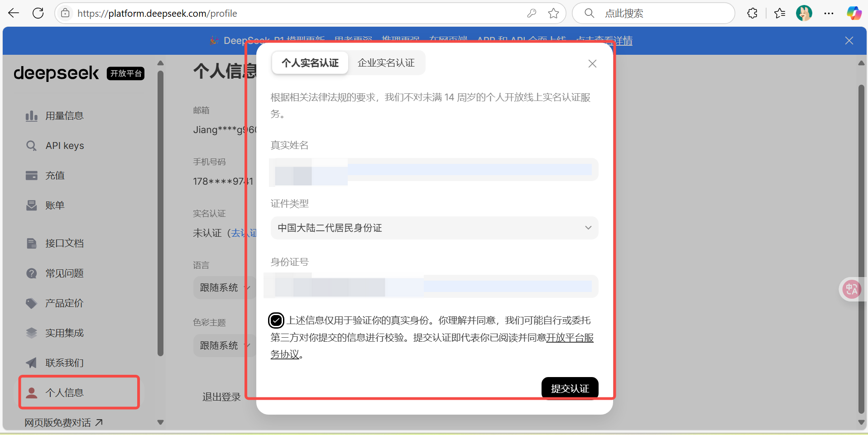The image size is (868, 435).
Task: Open 色彩主题 跟随系统 dropdown
Action: [224, 346]
